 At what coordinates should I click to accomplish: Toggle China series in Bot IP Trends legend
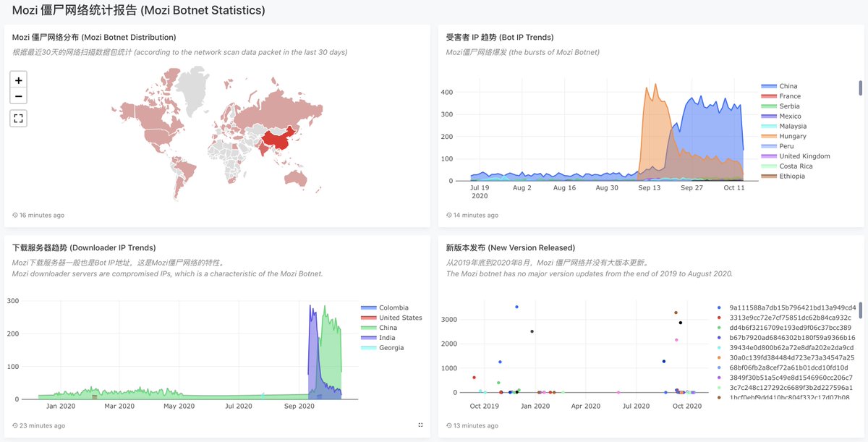point(780,86)
